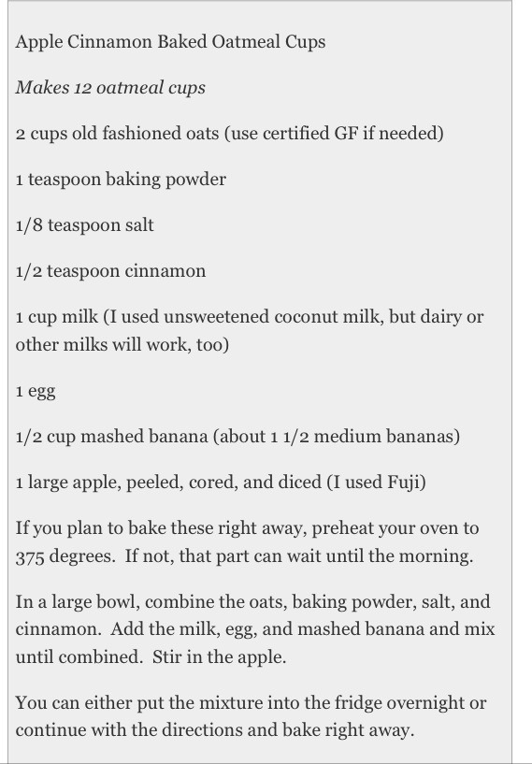532x764 pixels.
Task: Click the In a large bowl instruction
Action: coord(252,601)
